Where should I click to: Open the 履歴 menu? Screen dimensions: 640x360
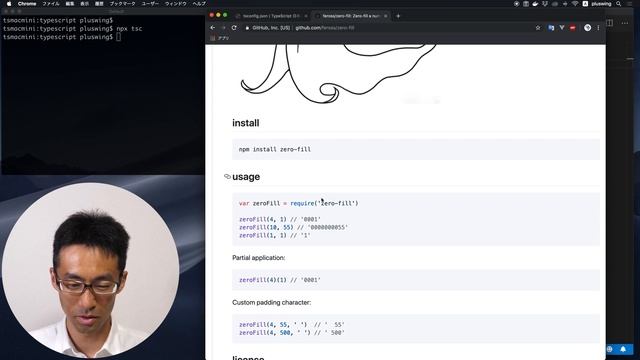[99, 4]
